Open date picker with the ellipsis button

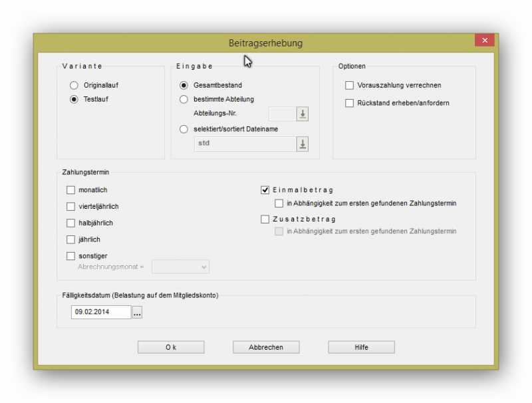click(137, 312)
